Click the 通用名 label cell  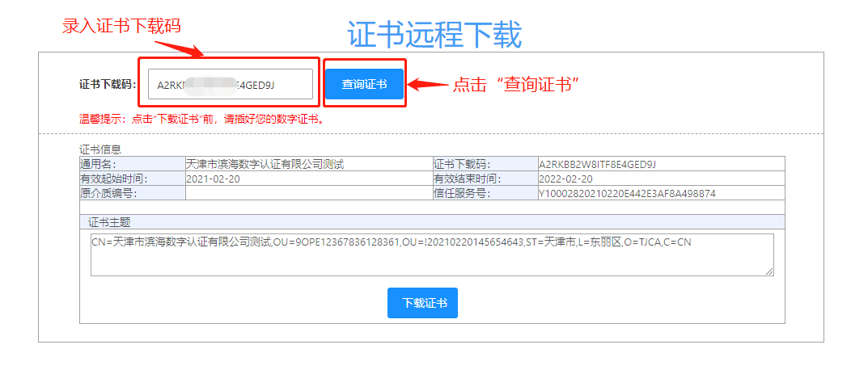tap(133, 164)
